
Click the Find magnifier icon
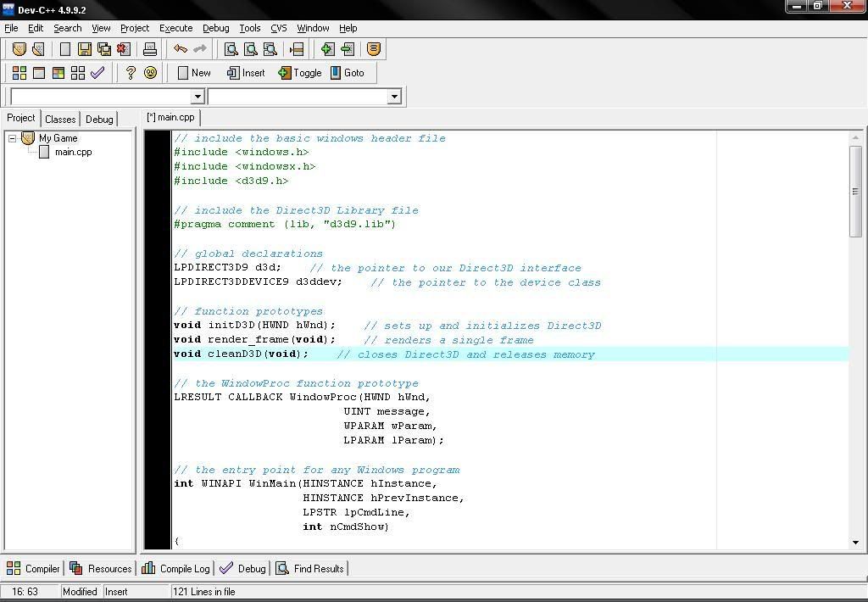231,49
